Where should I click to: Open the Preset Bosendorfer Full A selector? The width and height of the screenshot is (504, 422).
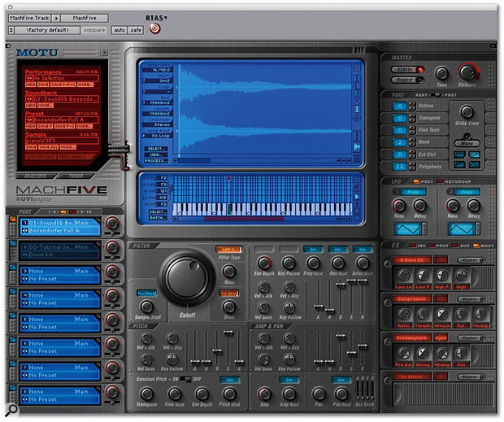tap(62, 120)
